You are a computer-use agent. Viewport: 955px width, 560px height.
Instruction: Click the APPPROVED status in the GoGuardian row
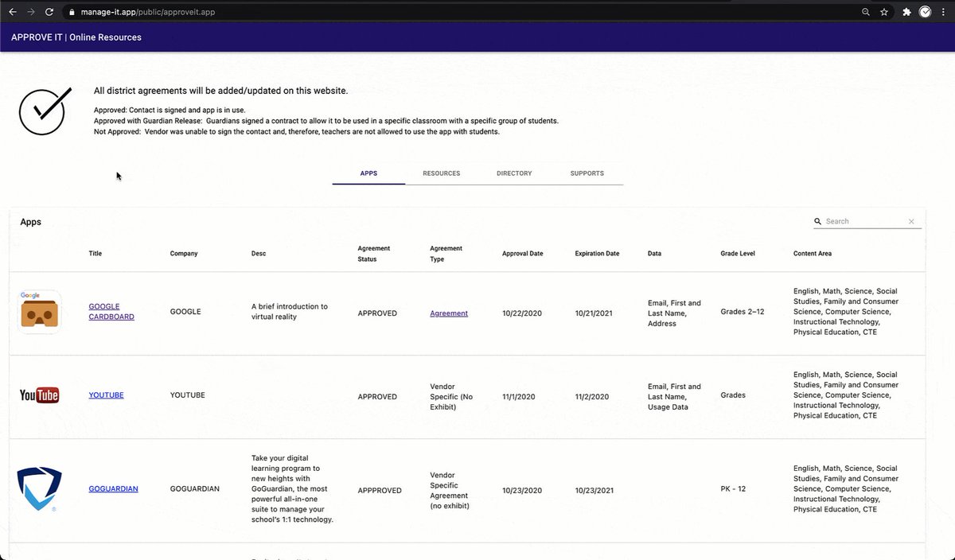[x=380, y=491]
